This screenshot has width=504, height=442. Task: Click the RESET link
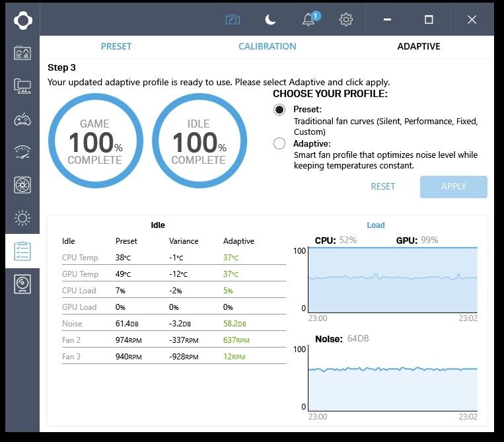pyautogui.click(x=383, y=186)
